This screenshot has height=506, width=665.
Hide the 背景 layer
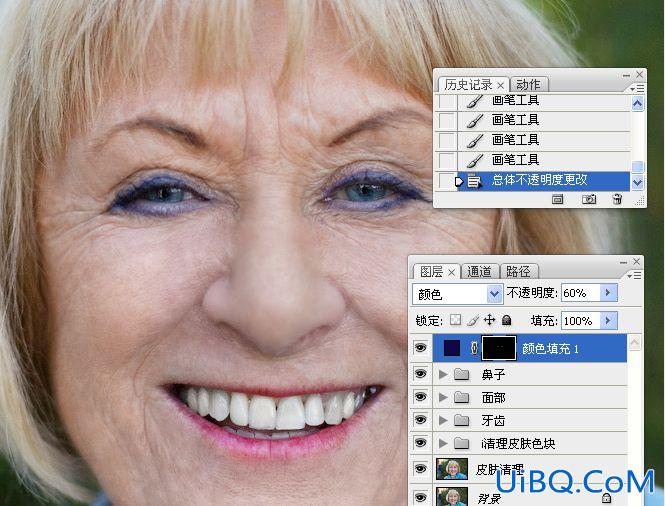(x=420, y=497)
